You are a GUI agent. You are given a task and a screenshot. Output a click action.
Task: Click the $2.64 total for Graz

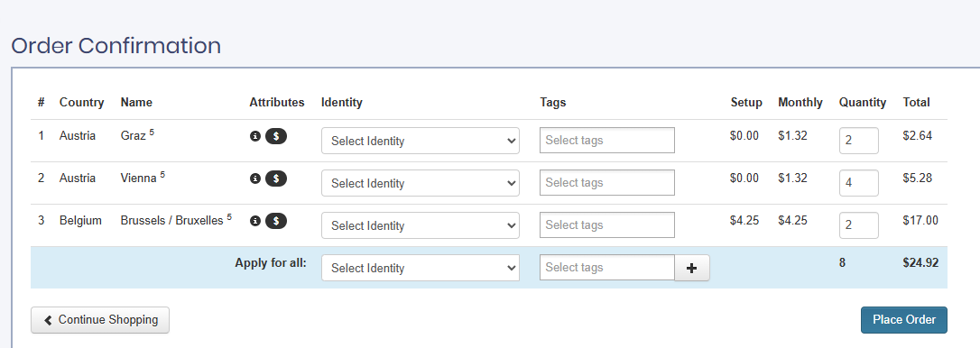coord(918,135)
